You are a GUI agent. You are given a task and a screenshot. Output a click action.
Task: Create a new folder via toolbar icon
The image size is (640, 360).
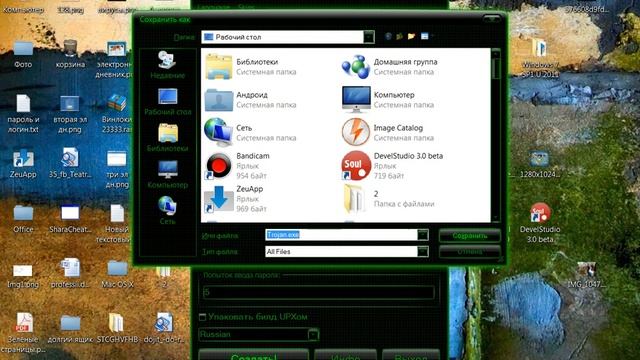click(411, 36)
